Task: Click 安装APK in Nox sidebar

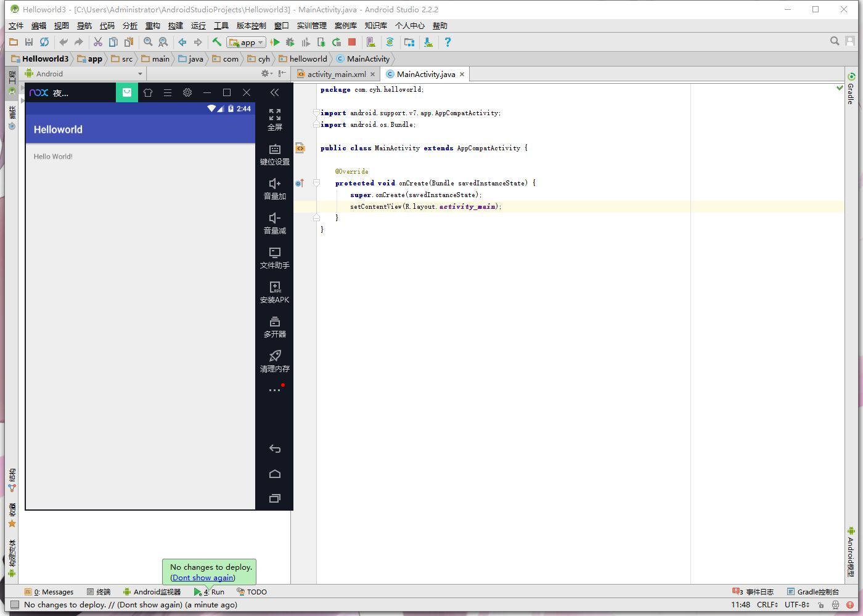Action: [x=275, y=292]
